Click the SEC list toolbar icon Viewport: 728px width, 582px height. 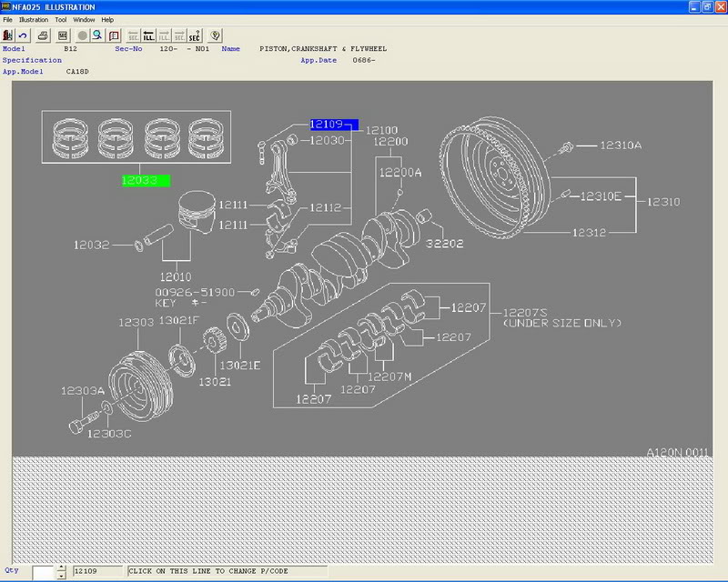click(x=63, y=35)
